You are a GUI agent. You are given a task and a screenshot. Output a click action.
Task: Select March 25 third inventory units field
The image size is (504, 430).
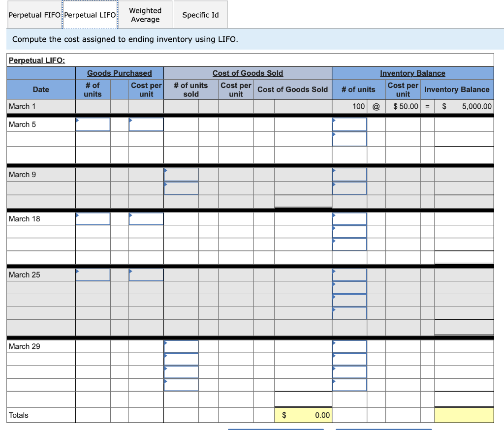tap(349, 300)
